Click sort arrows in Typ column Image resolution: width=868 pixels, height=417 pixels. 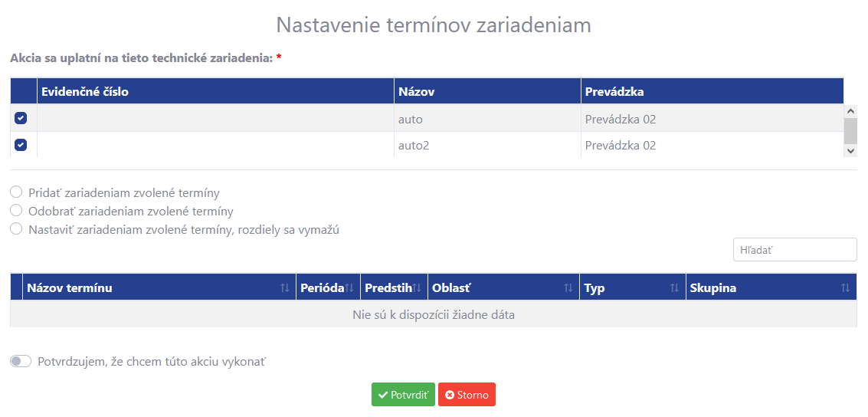tap(674, 288)
